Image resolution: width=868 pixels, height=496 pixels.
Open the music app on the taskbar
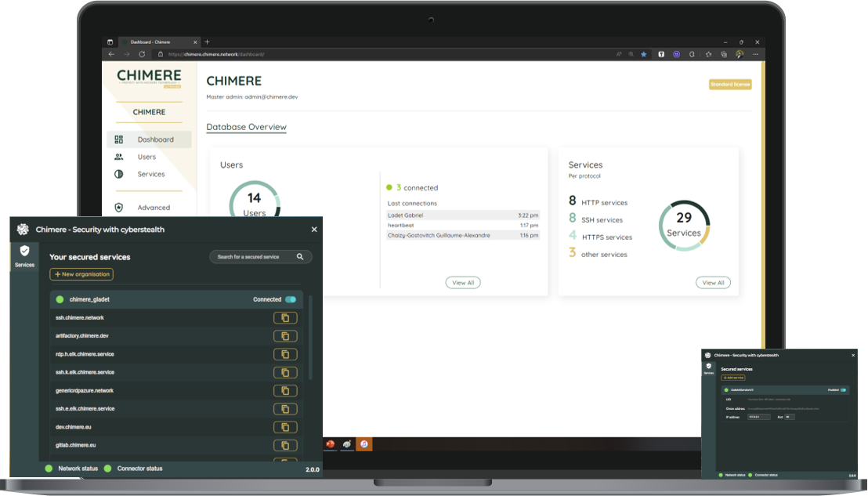[x=364, y=444]
